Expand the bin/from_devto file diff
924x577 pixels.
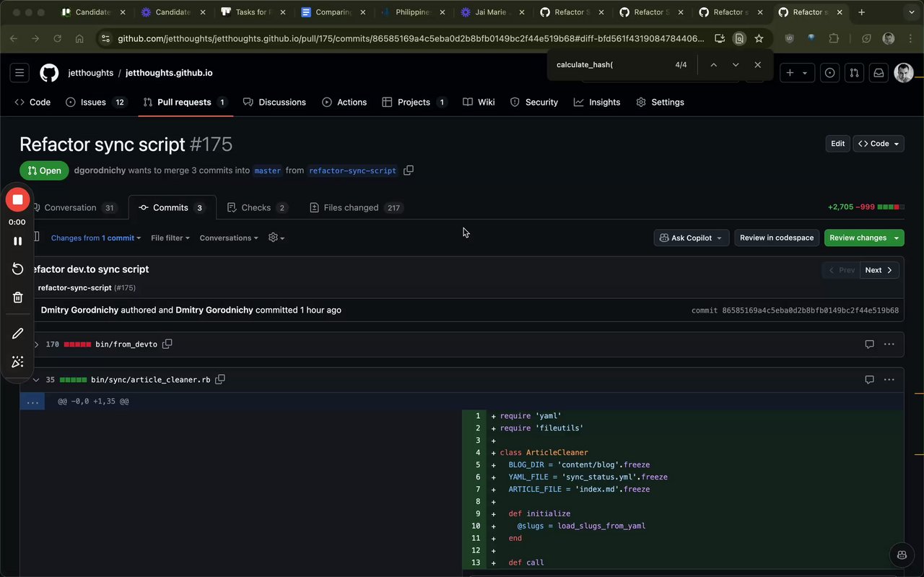36,344
